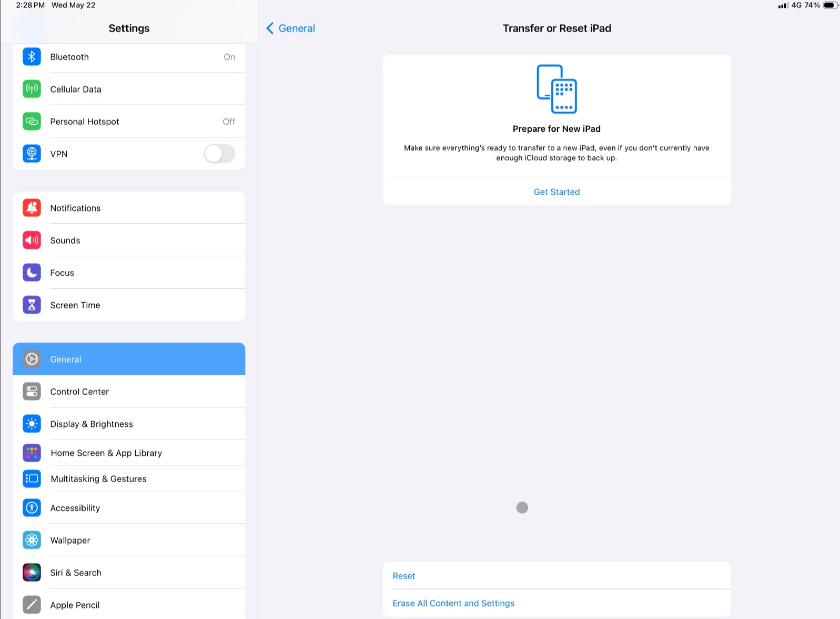Open Display & Brightness settings
The width and height of the screenshot is (840, 619).
pos(129,424)
